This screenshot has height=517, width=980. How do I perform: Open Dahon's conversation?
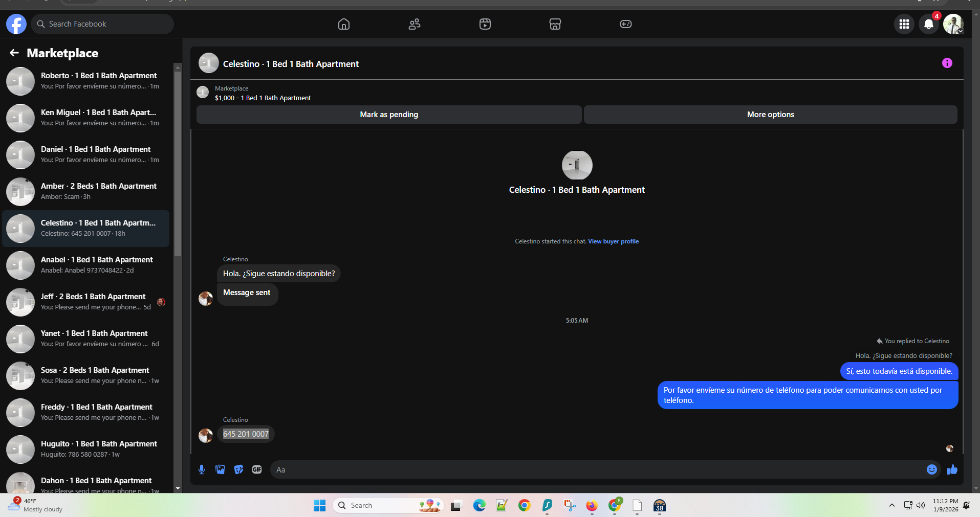coord(86,481)
